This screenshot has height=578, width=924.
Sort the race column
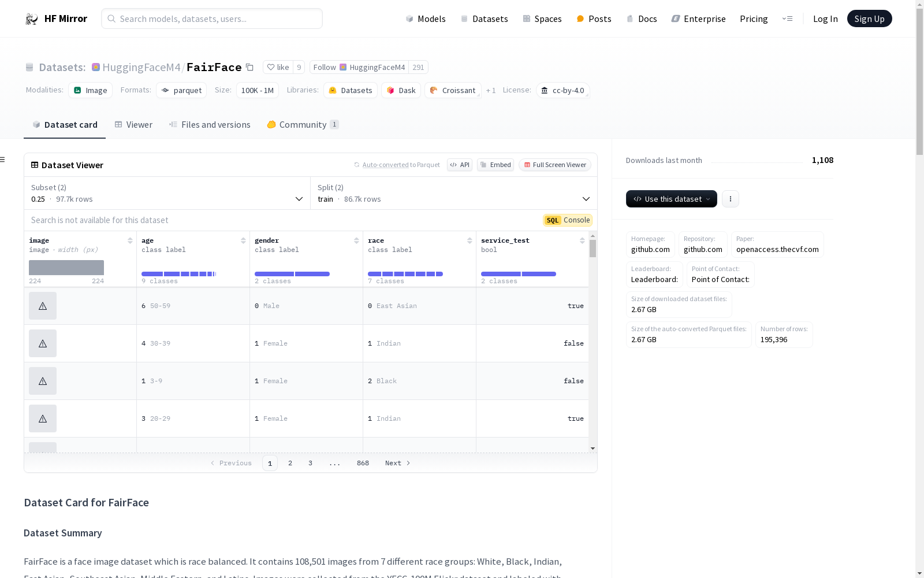[470, 240]
